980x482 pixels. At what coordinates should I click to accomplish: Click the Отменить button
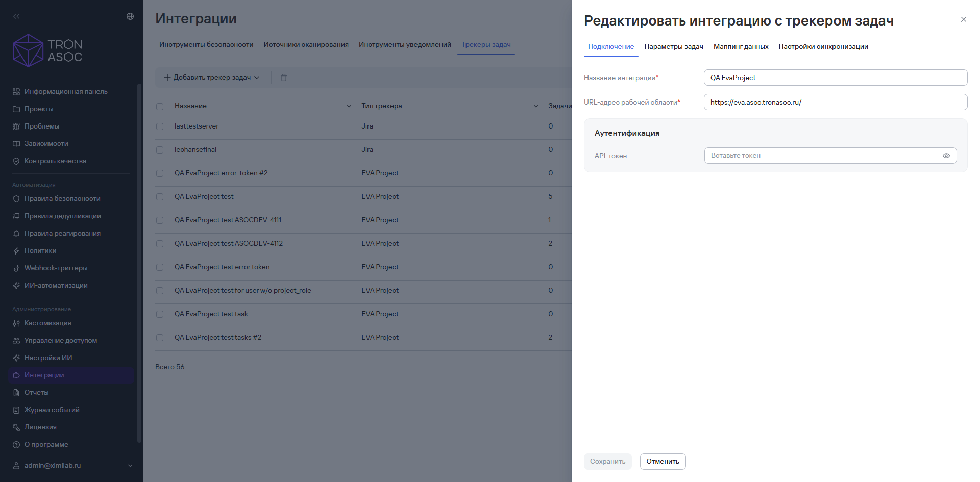coord(663,462)
